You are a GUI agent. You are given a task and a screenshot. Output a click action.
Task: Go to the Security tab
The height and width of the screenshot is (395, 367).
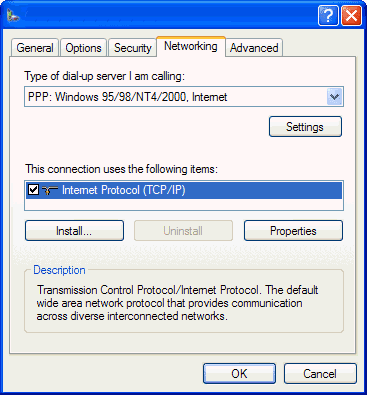click(x=132, y=48)
